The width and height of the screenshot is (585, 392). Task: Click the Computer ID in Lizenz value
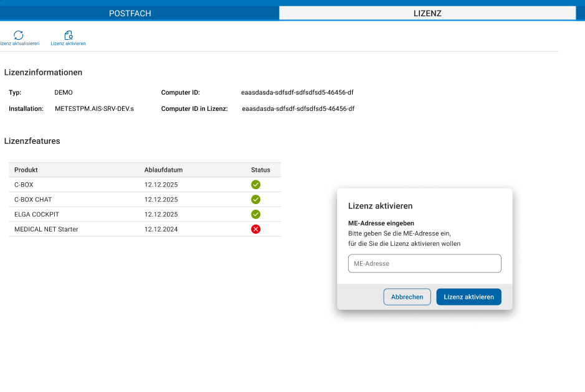[298, 109]
